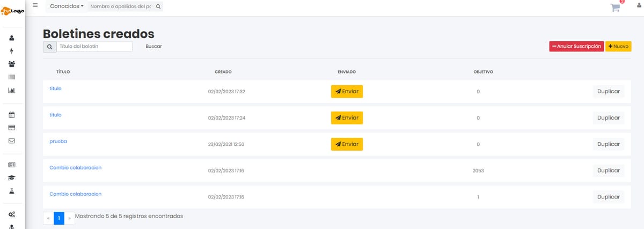Open the calendar sidebar icon
The width and height of the screenshot is (644, 229).
point(12,114)
